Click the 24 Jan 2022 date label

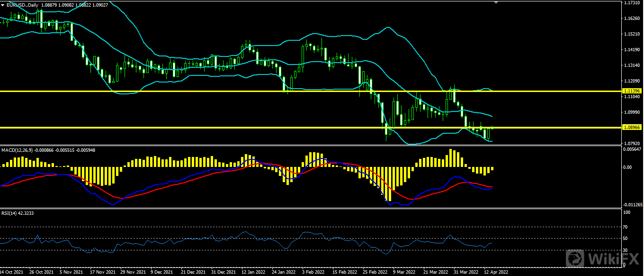pos(283,273)
